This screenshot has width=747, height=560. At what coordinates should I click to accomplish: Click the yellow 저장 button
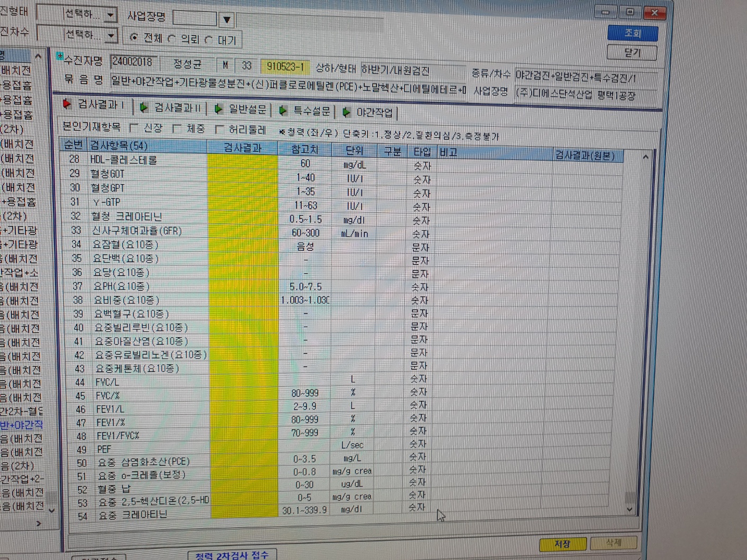[563, 544]
